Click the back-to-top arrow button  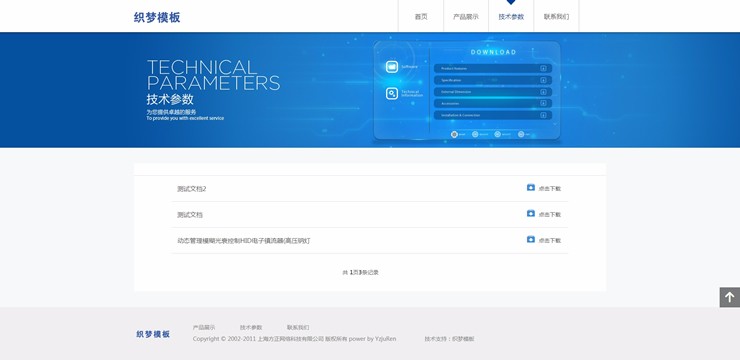point(730,297)
